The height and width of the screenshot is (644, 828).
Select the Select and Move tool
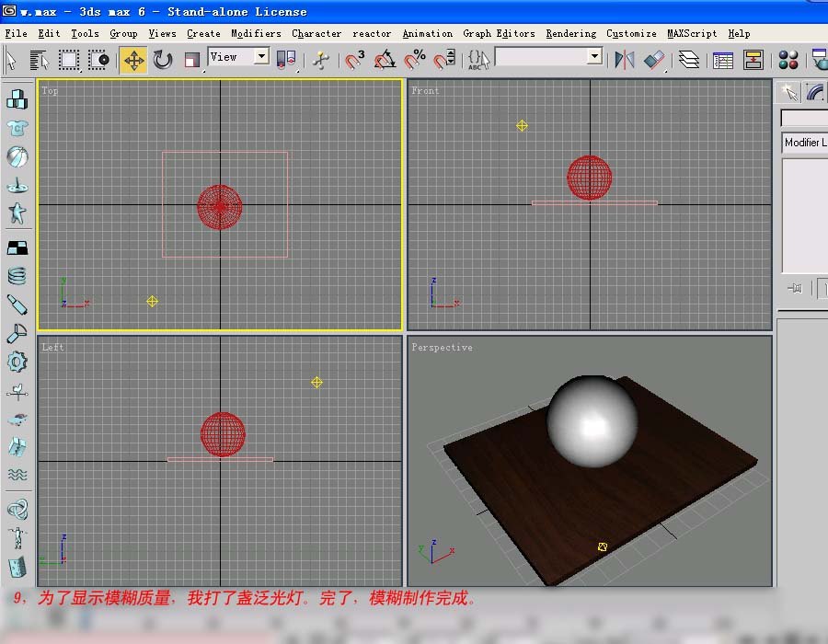(133, 61)
